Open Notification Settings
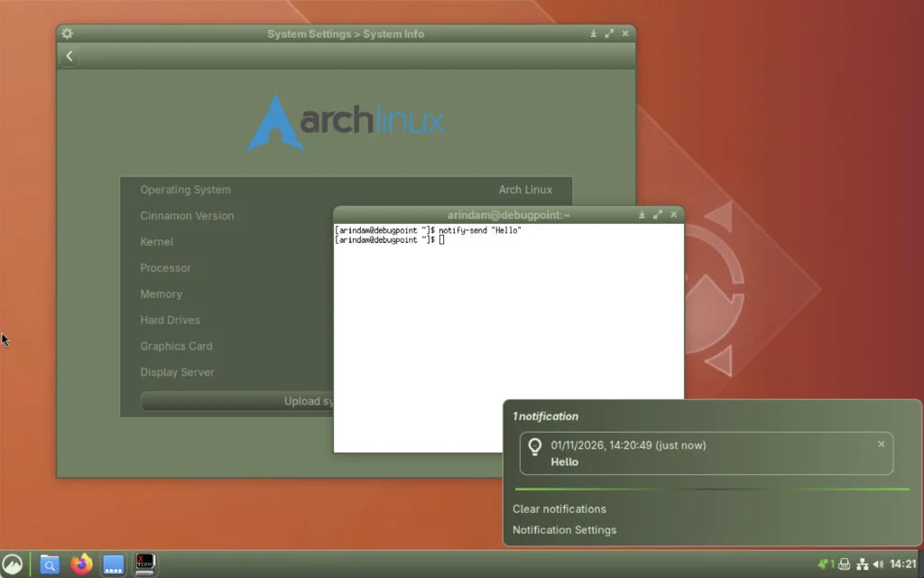This screenshot has width=924, height=578. [564, 530]
